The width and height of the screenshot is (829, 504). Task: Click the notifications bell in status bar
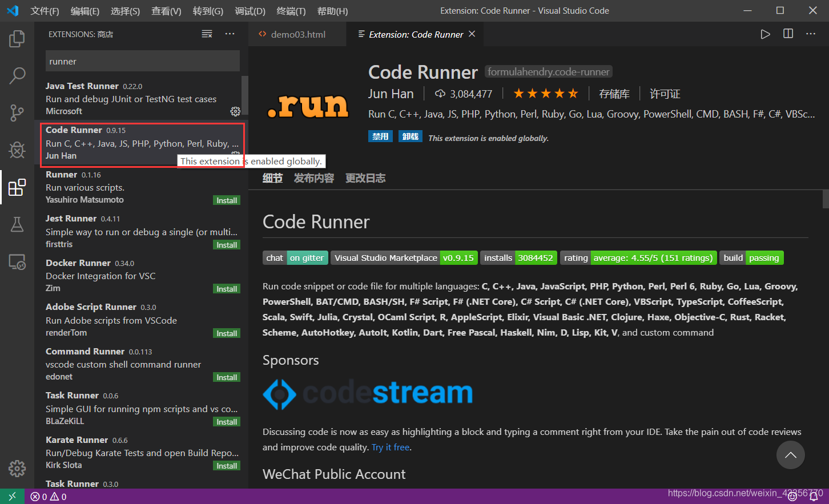coord(814,497)
